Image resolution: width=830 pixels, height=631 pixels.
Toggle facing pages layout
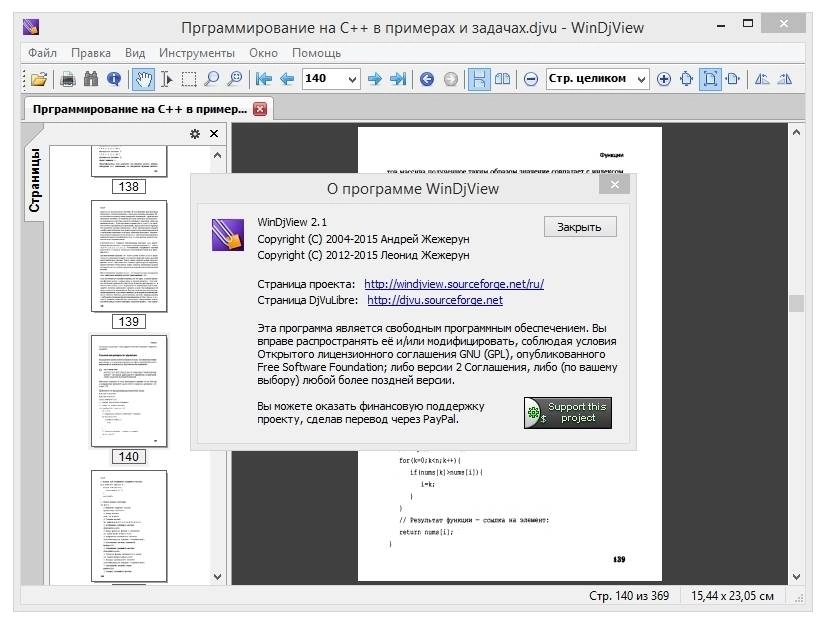[x=502, y=79]
